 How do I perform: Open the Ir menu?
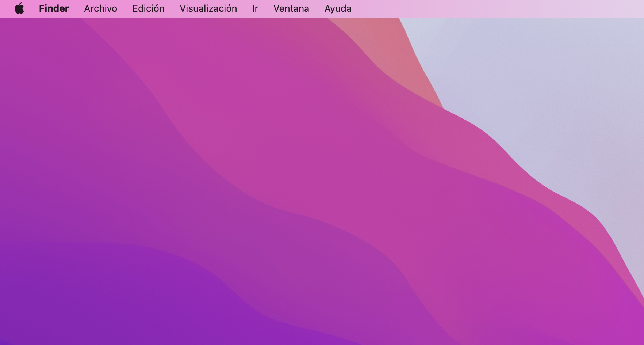(x=255, y=8)
